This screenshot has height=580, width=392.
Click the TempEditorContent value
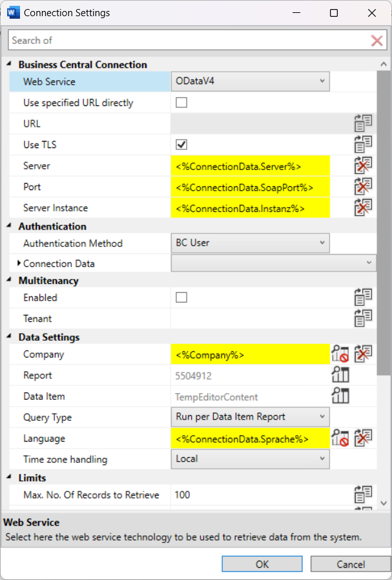216,397
